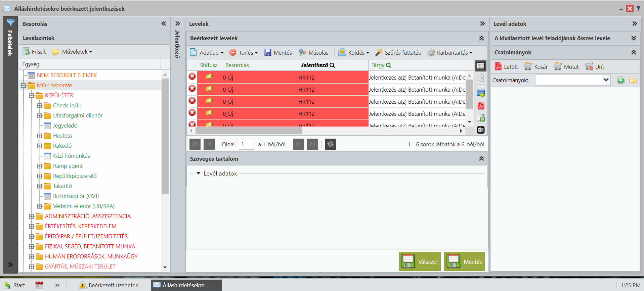
Task: Open the Feltételek filter funnel
Action: pos(10,23)
